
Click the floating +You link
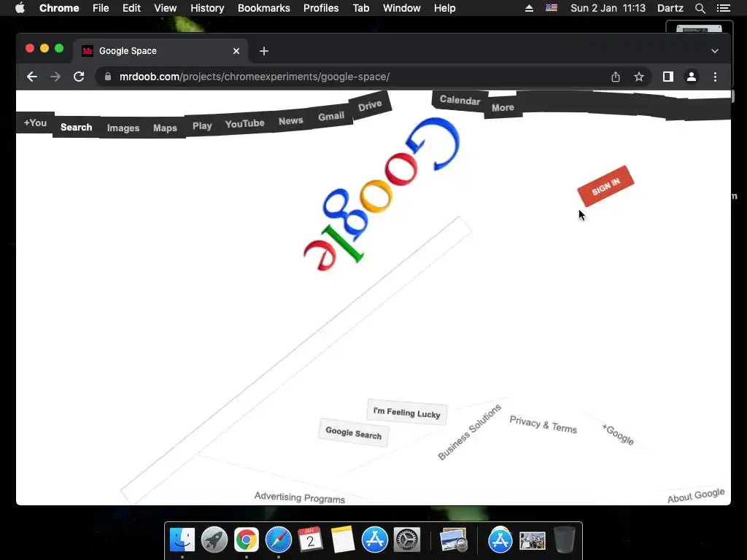(35, 122)
